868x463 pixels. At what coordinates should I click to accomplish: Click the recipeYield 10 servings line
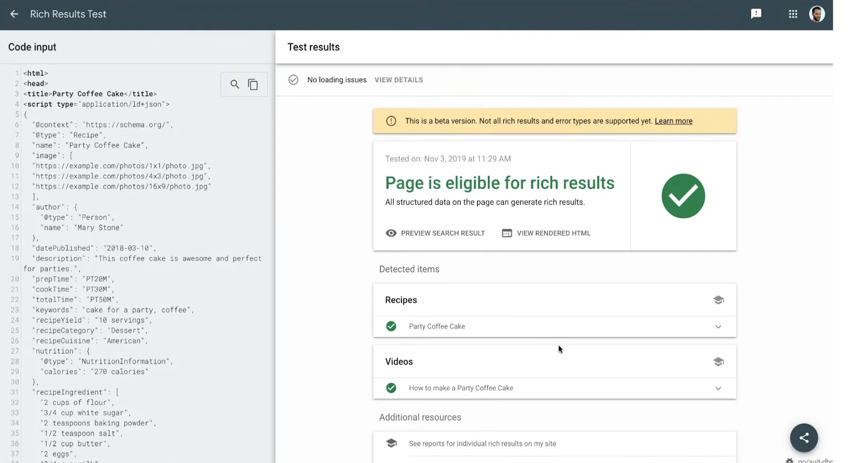(92, 320)
